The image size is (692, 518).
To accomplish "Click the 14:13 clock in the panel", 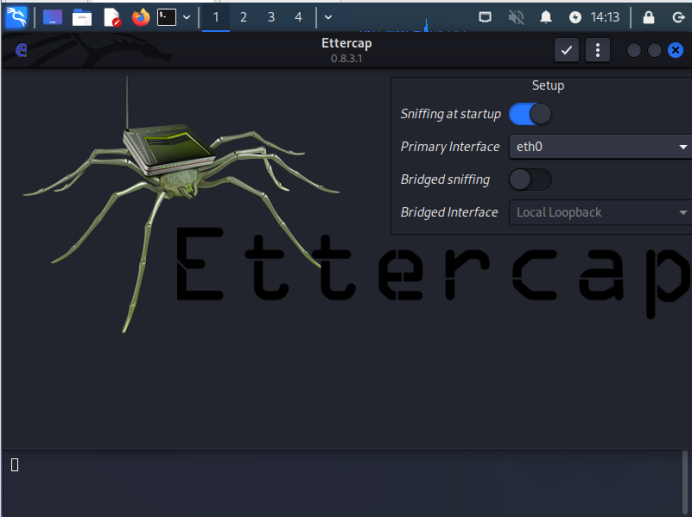I will coord(605,17).
